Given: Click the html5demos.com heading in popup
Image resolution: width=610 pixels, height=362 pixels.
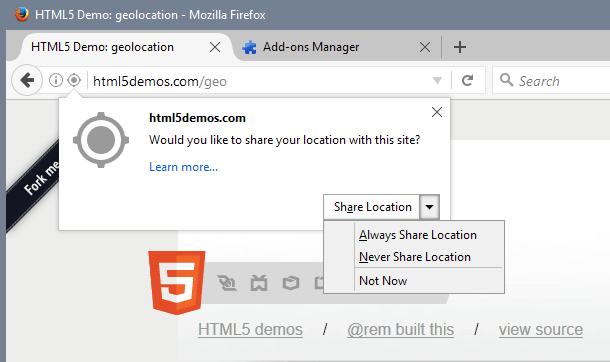Looking at the screenshot, I should click(197, 118).
